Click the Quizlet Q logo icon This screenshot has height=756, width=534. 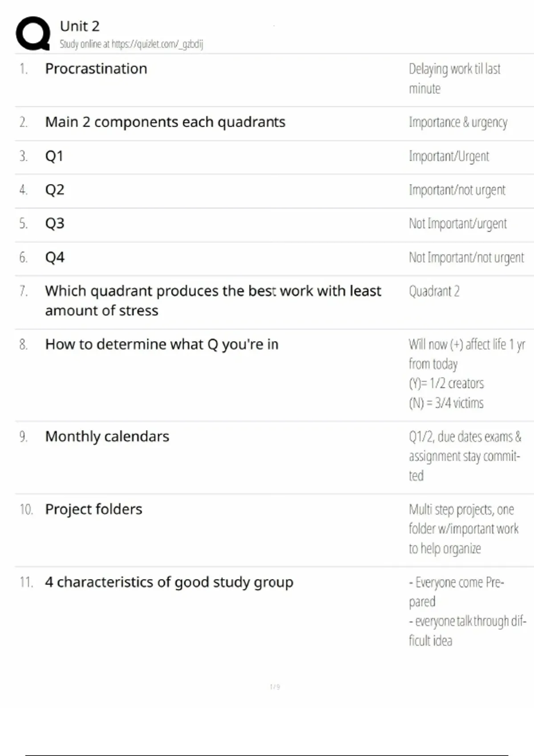(x=33, y=34)
